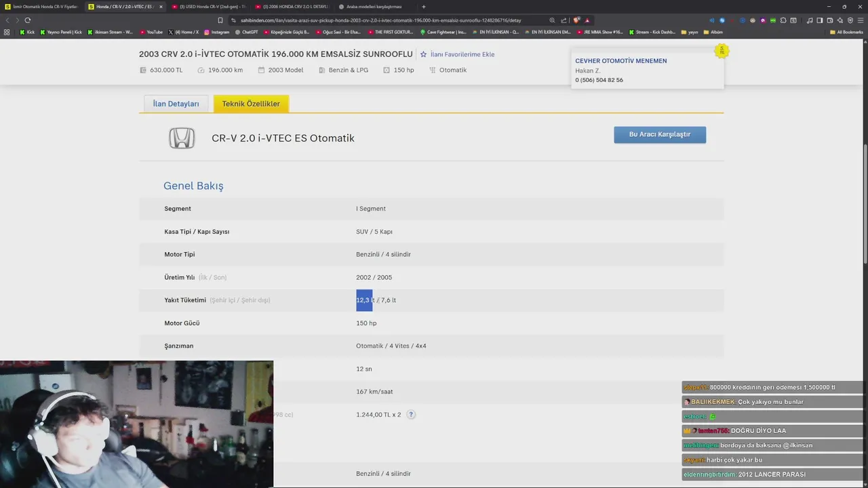This screenshot has height=488, width=868.
Task: Open the Brave VPN shield icon
Action: coord(850,20)
